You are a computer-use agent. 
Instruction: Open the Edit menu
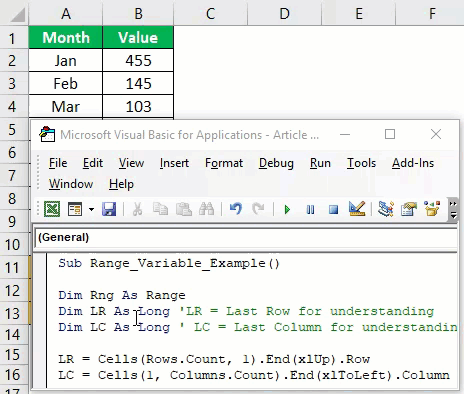coord(93,163)
